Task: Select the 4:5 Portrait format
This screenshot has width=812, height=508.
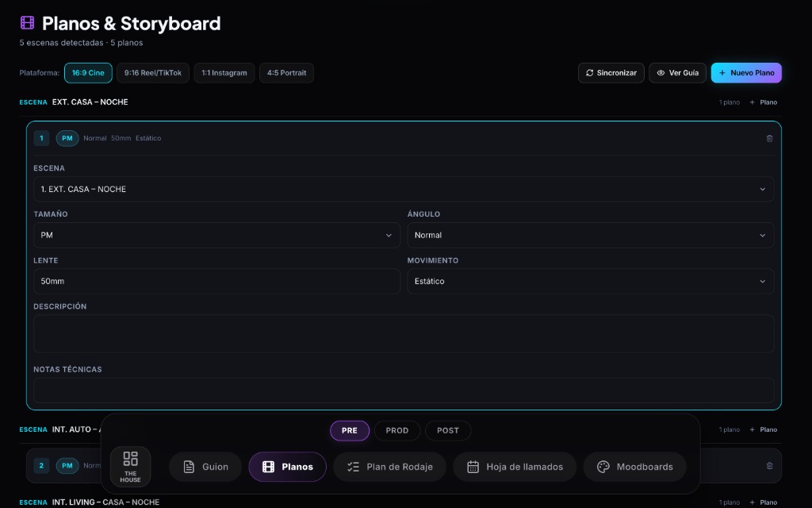Action: coord(286,73)
